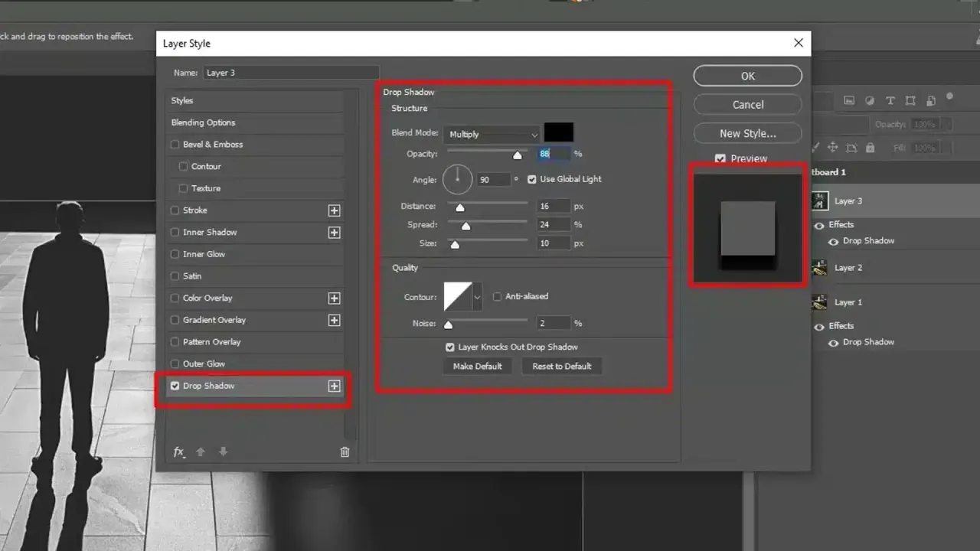Select Blending Options in the style list
This screenshot has height=551, width=980.
point(203,122)
